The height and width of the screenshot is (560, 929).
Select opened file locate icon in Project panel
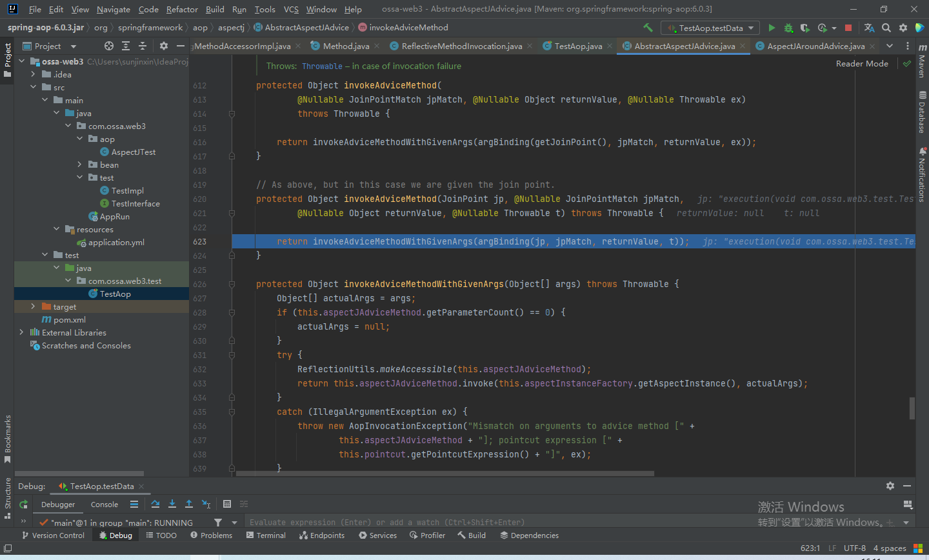point(109,46)
